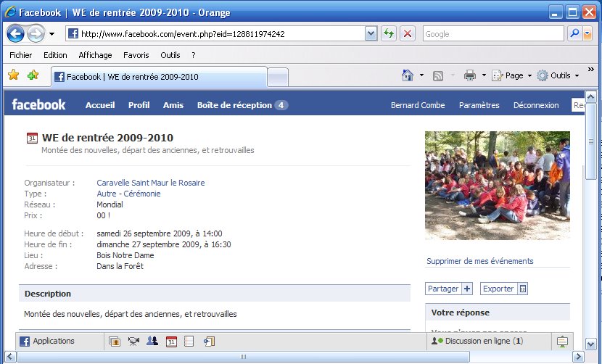
Task: Click the Events calendar icon in bottom bar
Action: 171,342
